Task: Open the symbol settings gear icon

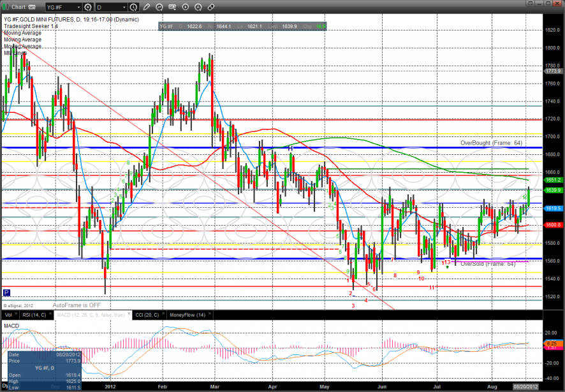Action: point(88,7)
